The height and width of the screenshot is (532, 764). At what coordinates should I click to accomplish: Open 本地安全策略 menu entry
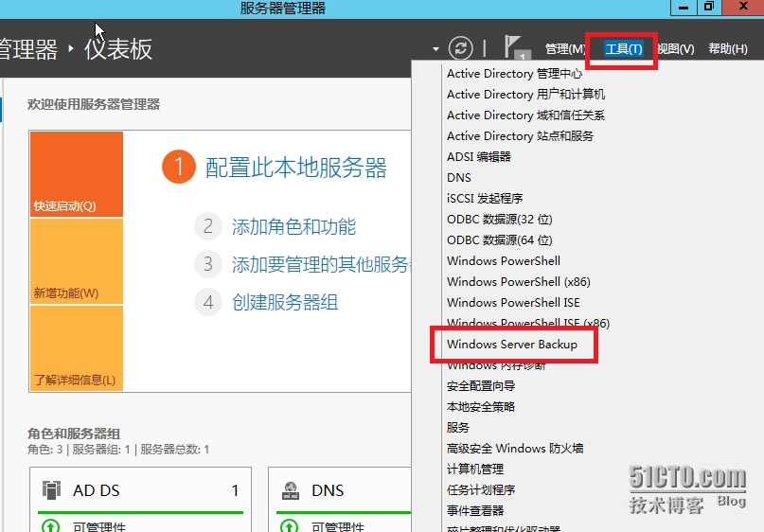click(481, 407)
